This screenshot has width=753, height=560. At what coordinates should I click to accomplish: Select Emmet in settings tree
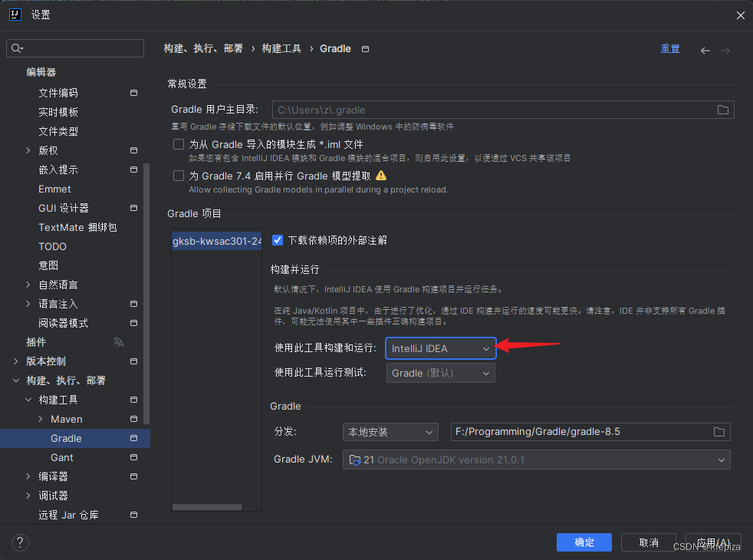point(54,189)
